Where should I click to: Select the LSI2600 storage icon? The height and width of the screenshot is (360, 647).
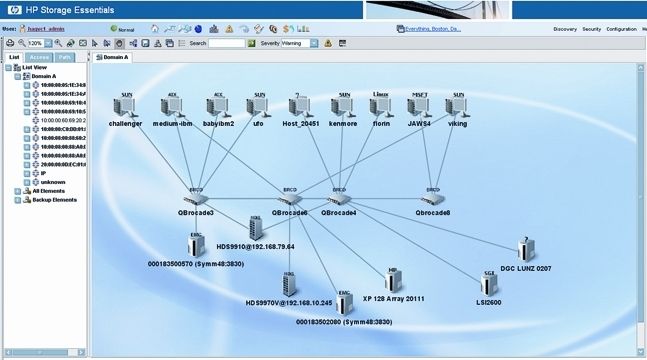tap(489, 284)
